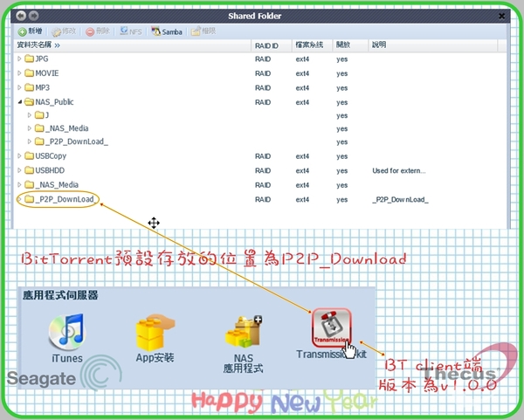Select the JPG folder icon
This screenshot has width=524, height=420.
pos(30,59)
